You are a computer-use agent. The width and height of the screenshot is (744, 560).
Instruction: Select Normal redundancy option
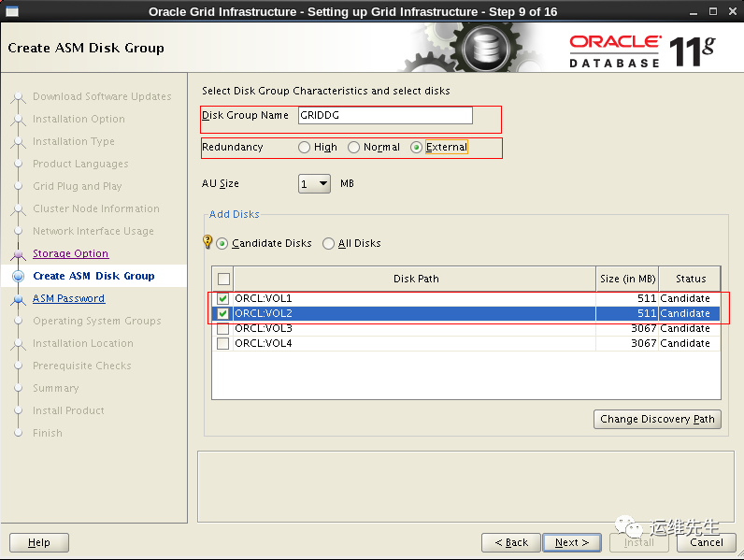(353, 147)
